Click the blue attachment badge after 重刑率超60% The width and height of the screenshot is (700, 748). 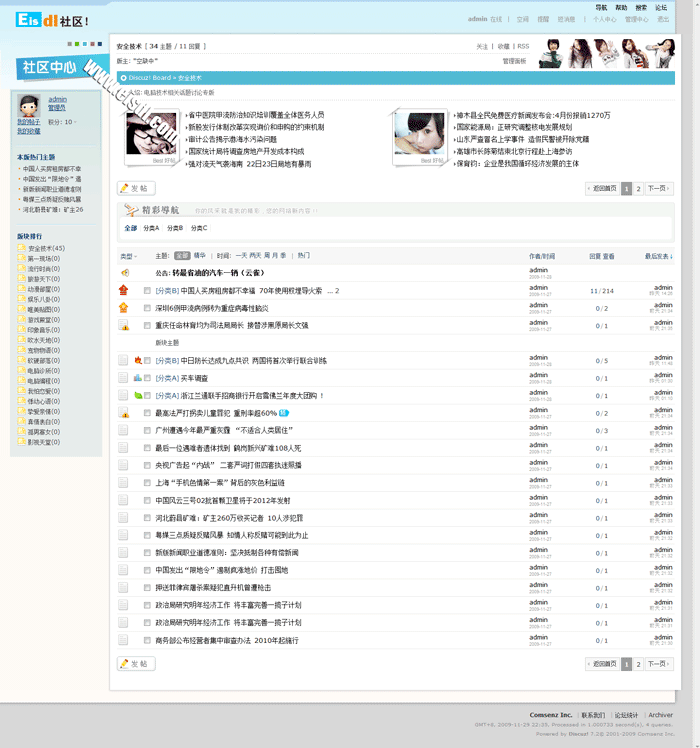284,413
